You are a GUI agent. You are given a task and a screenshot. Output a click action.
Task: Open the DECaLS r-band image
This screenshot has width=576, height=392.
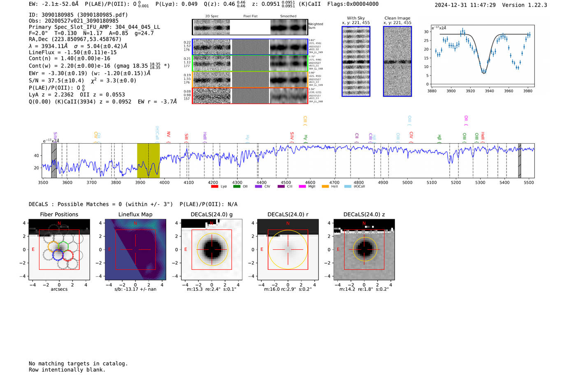coord(288,250)
